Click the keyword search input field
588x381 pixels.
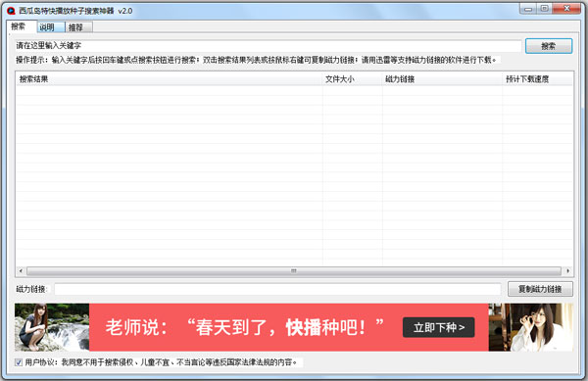click(x=269, y=46)
